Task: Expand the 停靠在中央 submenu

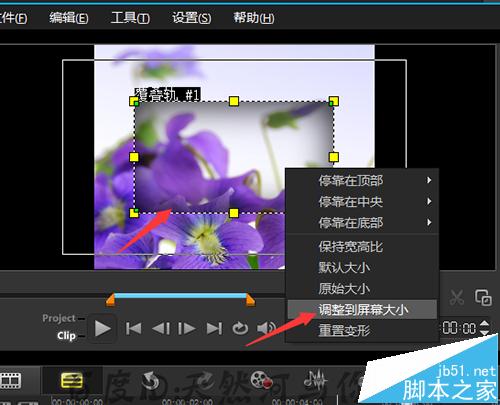Action: pos(362,202)
